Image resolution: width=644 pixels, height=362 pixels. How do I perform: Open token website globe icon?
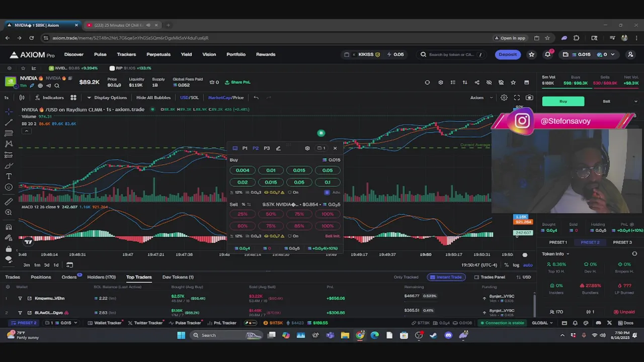pyautogui.click(x=40, y=85)
